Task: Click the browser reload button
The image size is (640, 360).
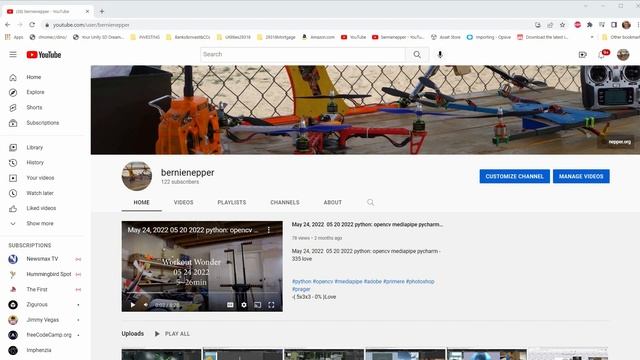Action: pyautogui.click(x=32, y=25)
